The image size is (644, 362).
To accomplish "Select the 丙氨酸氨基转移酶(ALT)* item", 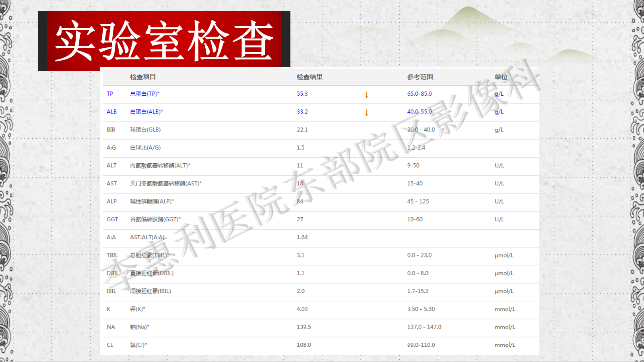I will (x=160, y=165).
